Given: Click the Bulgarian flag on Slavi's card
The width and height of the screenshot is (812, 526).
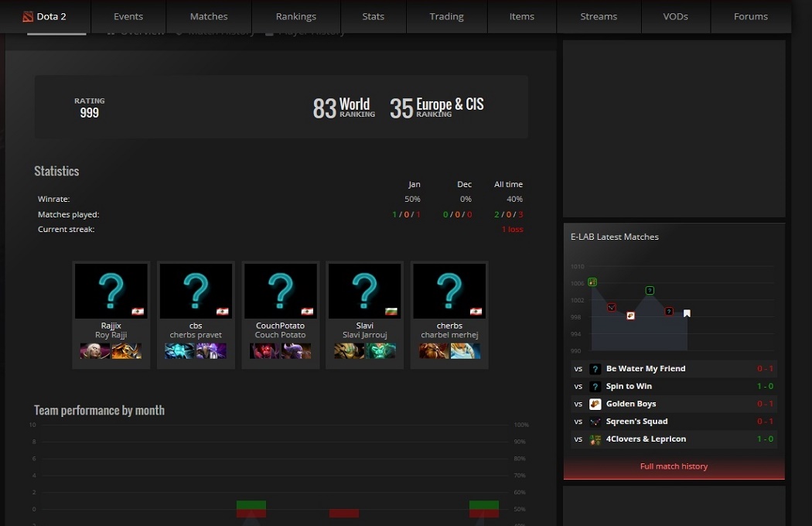Looking at the screenshot, I should [391, 311].
